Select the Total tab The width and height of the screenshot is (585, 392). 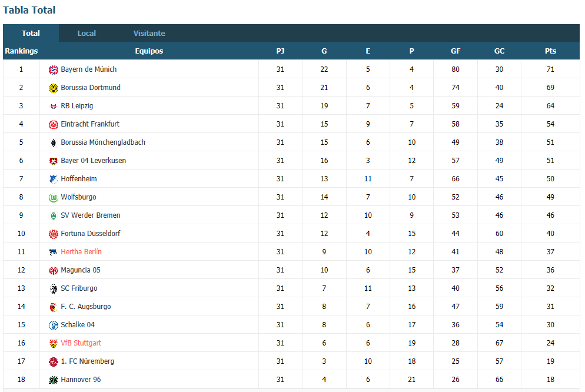click(x=31, y=33)
